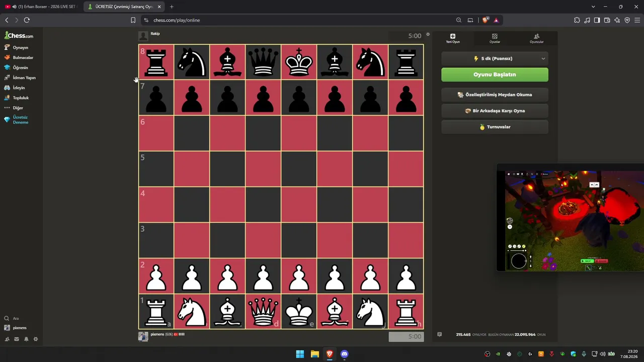Open a new browser tab
644x362 pixels.
[172, 7]
